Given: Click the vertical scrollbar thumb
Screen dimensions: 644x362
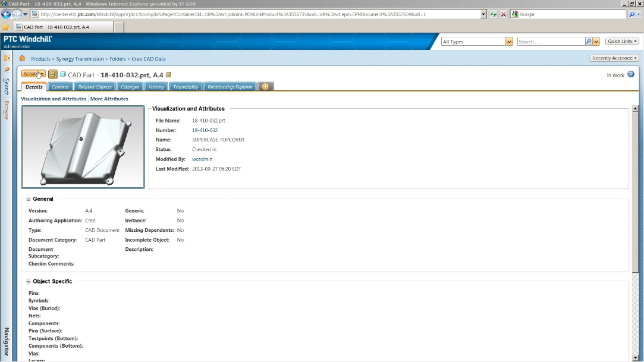Looking at the screenshot, I should (x=635, y=192).
